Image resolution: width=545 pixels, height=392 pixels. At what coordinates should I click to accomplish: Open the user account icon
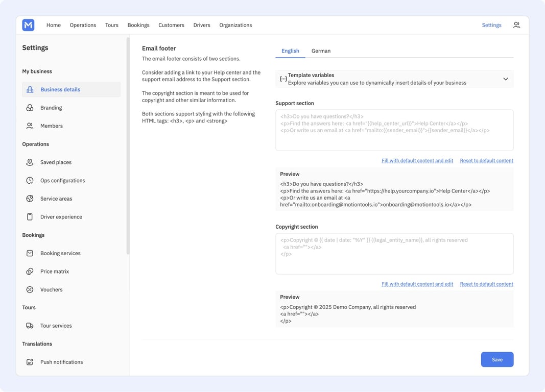[516, 25]
